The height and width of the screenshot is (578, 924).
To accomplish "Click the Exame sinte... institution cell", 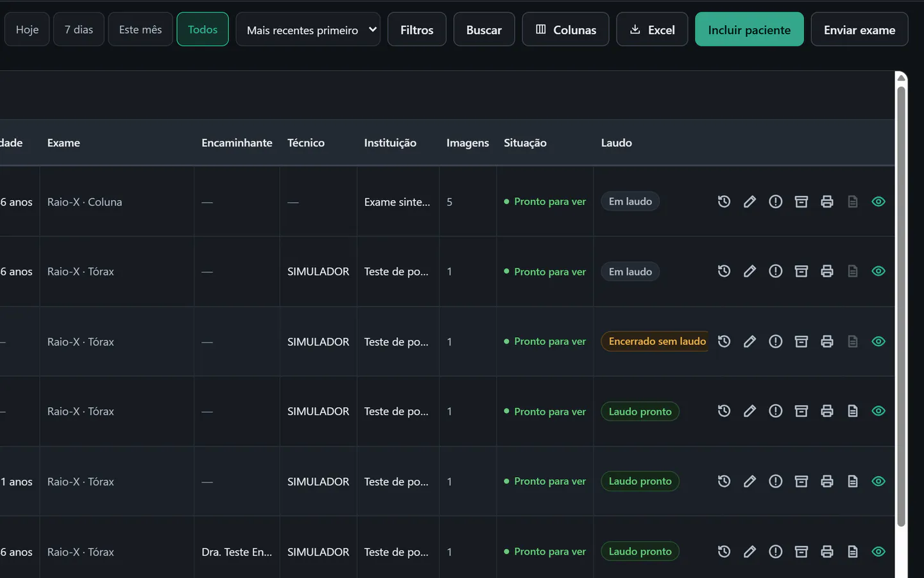I will pos(397,202).
